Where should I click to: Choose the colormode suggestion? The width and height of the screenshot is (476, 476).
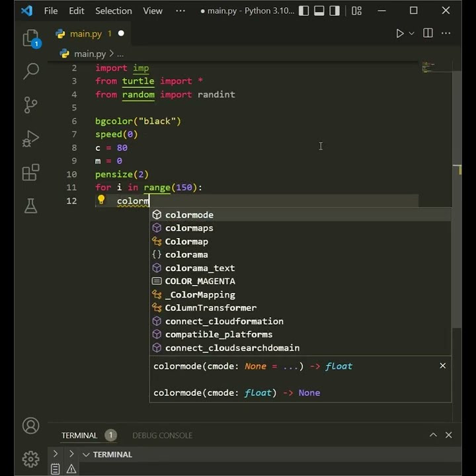point(301,215)
